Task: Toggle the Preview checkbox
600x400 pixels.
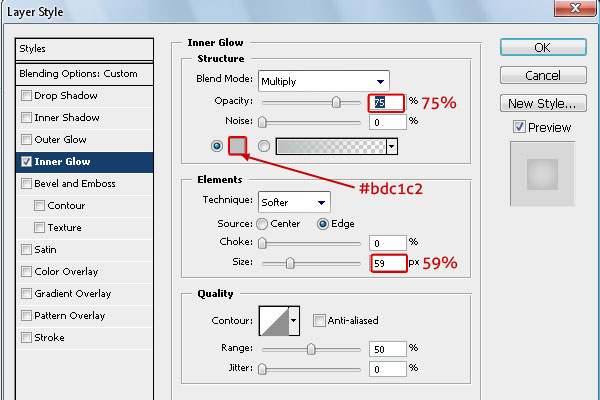Action: pos(519,127)
